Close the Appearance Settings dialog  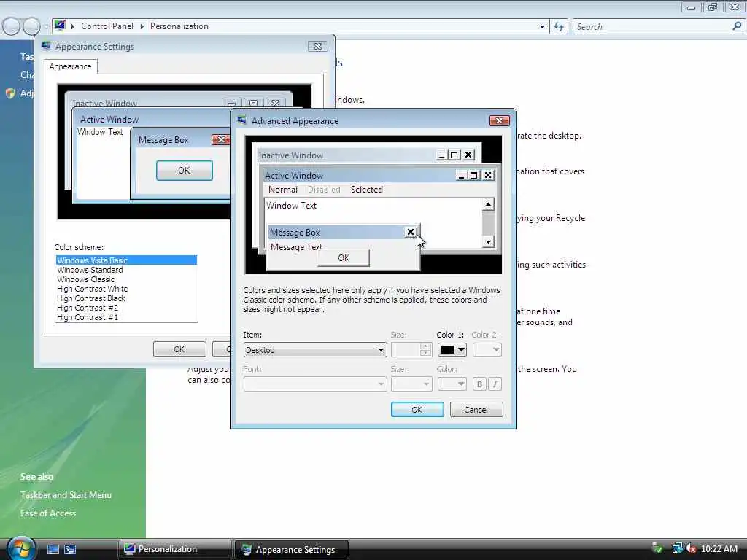point(317,46)
